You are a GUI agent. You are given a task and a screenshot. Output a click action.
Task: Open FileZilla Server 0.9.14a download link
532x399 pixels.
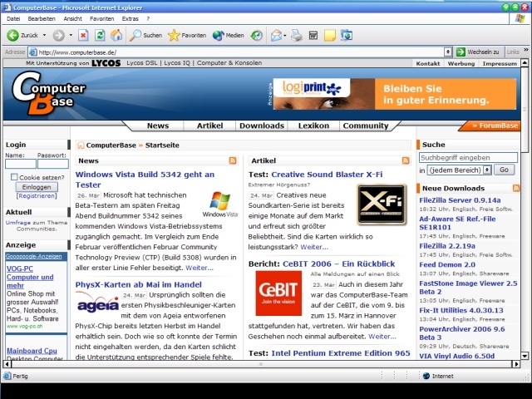460,200
